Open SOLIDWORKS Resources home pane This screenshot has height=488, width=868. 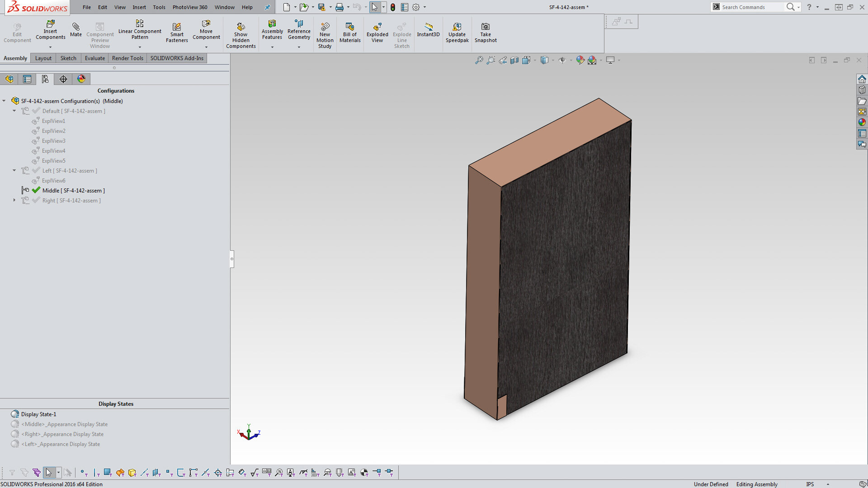pos(862,79)
